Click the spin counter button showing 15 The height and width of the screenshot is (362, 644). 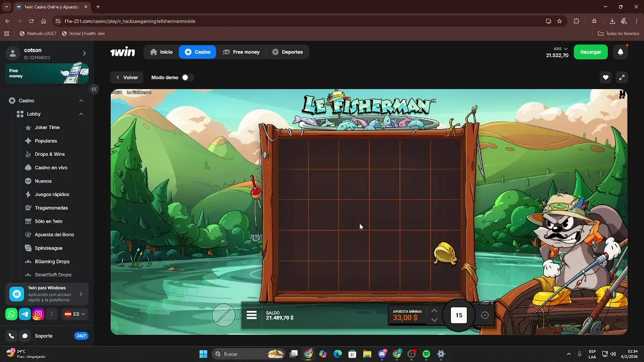click(459, 315)
